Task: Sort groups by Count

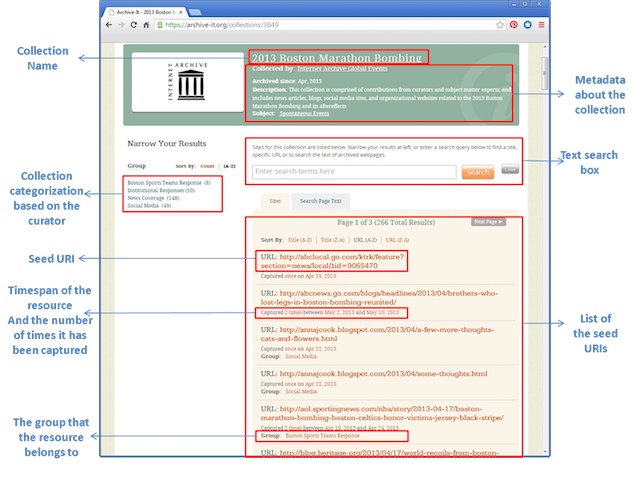Action: click(x=207, y=166)
